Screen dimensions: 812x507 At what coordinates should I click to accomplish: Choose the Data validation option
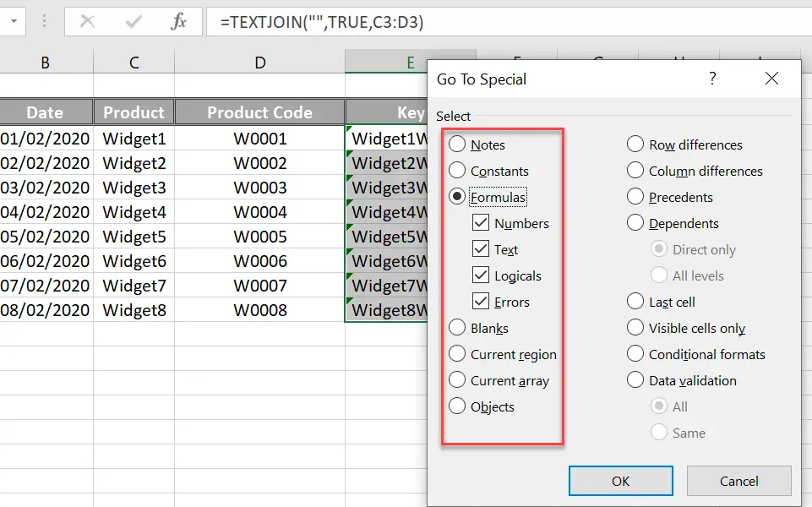(635, 380)
